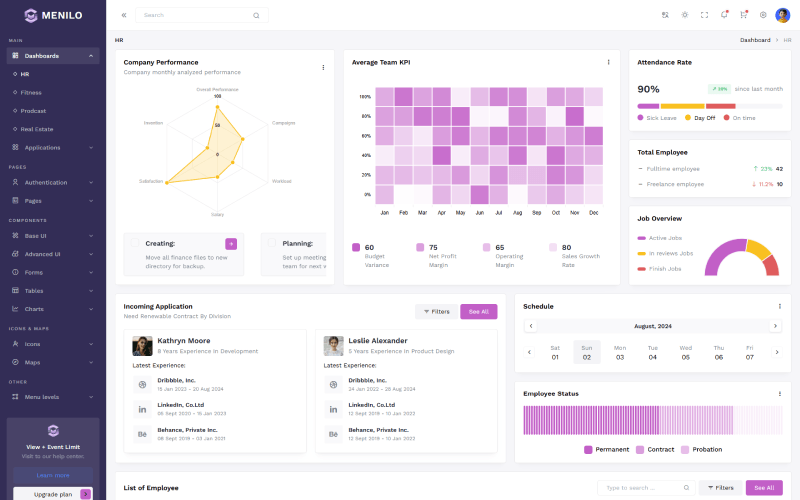Open the settings gear in the header

(763, 15)
